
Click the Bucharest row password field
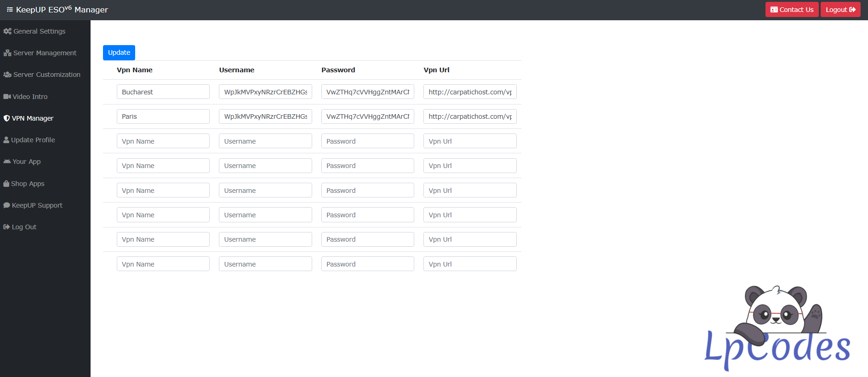(x=367, y=92)
